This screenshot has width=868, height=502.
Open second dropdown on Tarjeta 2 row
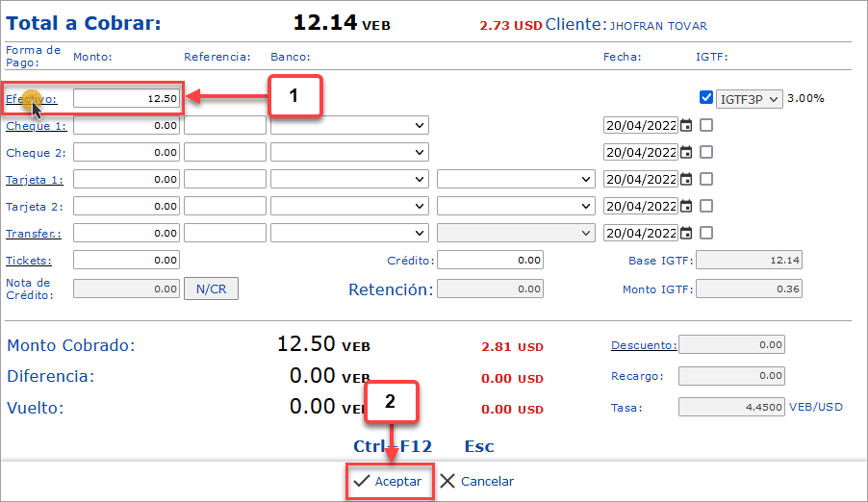pos(516,206)
